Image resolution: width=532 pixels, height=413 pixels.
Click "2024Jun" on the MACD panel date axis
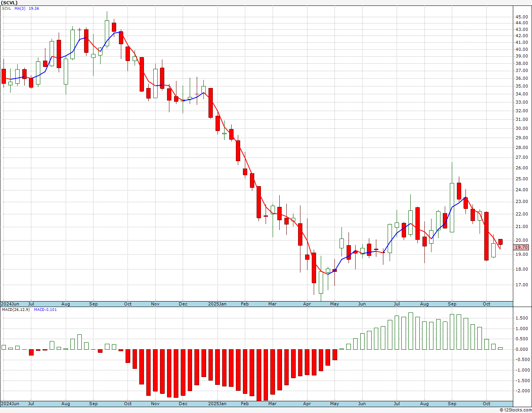tap(10, 404)
